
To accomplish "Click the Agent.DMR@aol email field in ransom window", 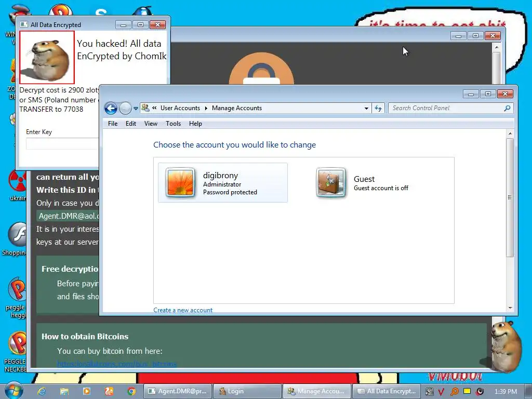I will pos(68,216).
